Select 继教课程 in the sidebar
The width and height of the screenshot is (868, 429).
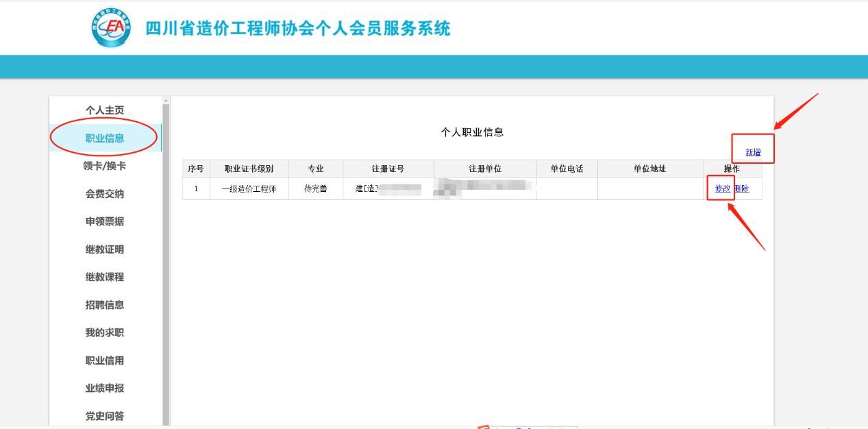tap(105, 277)
